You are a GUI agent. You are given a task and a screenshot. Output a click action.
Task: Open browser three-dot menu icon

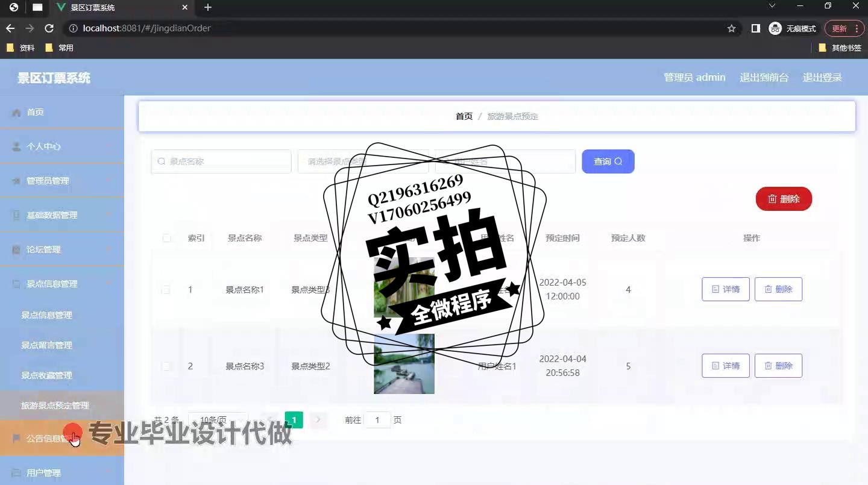click(x=857, y=28)
